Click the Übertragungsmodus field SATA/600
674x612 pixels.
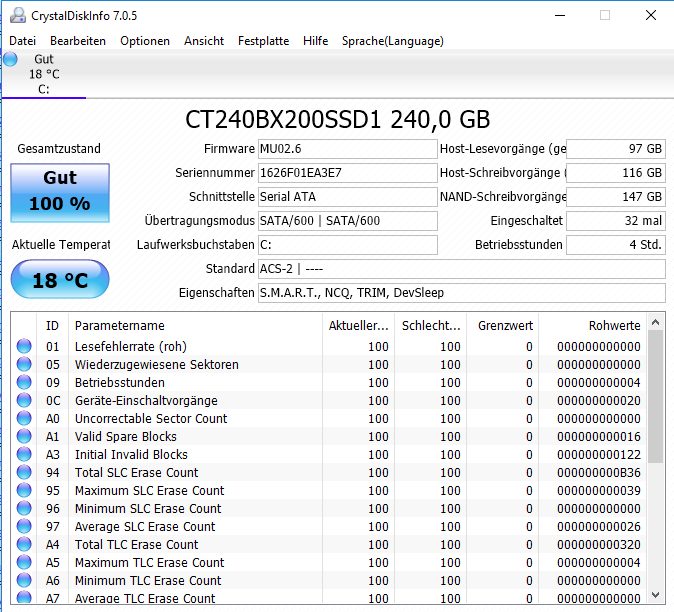tap(348, 221)
